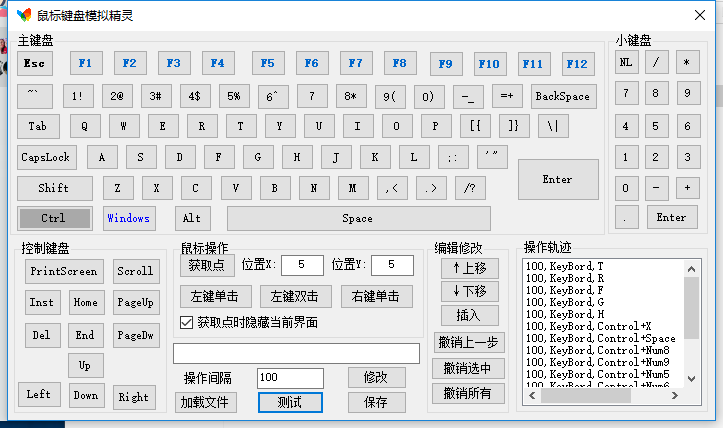The image size is (723, 428).
Task: Toggle the highlighted Ctrl key
Action: coord(54,218)
